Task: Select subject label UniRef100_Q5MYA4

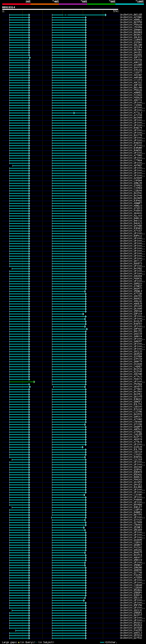Action: click(x=131, y=312)
